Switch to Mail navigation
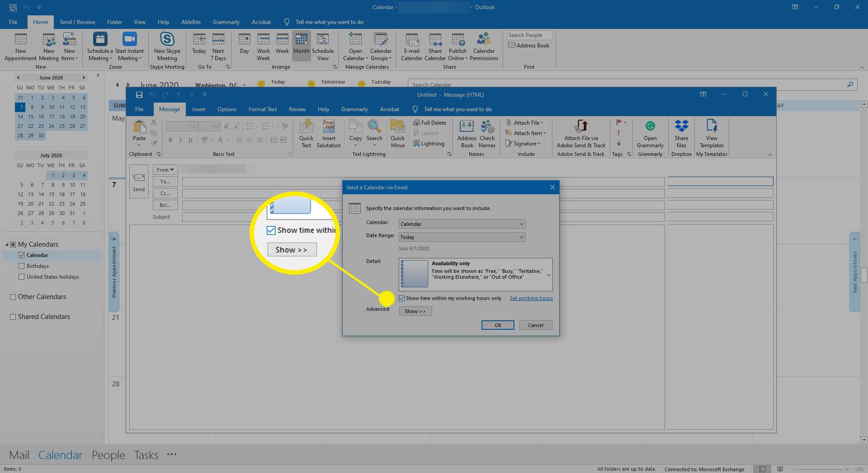Screen dimensions: 868x473 coord(19,455)
